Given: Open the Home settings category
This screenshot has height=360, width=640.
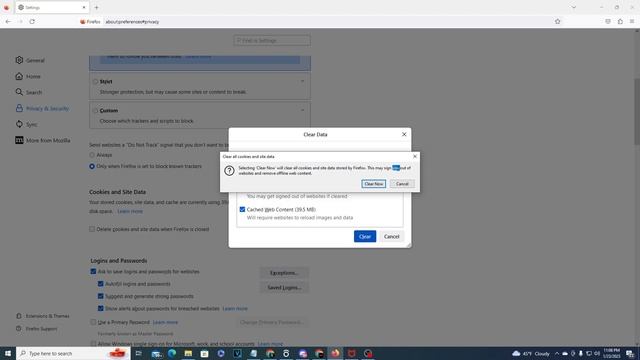Looking at the screenshot, I should (x=28, y=76).
